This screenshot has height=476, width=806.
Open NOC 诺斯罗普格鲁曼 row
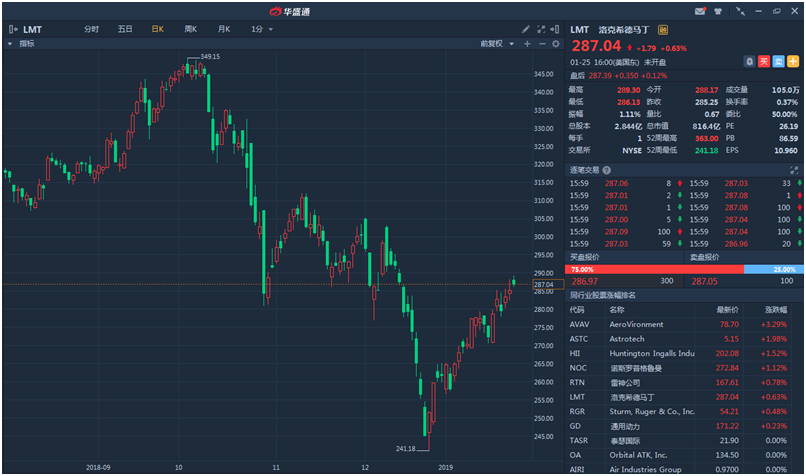click(x=684, y=368)
